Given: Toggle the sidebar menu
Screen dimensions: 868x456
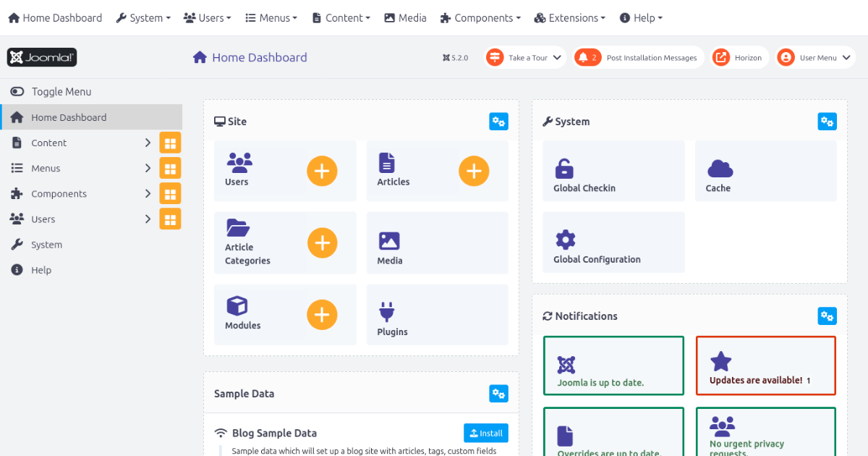Looking at the screenshot, I should tap(51, 92).
